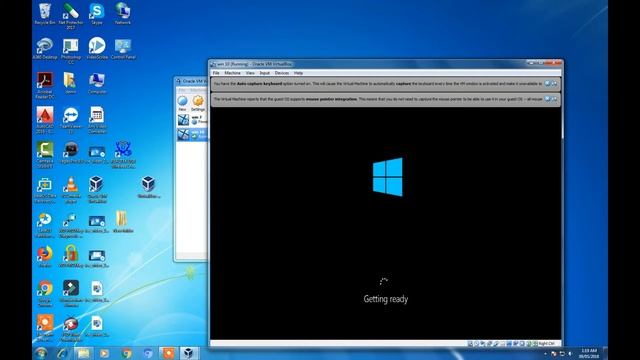The image size is (640, 360).
Task: Open Acrobat Reader DC desktop shortcut
Action: click(44, 86)
